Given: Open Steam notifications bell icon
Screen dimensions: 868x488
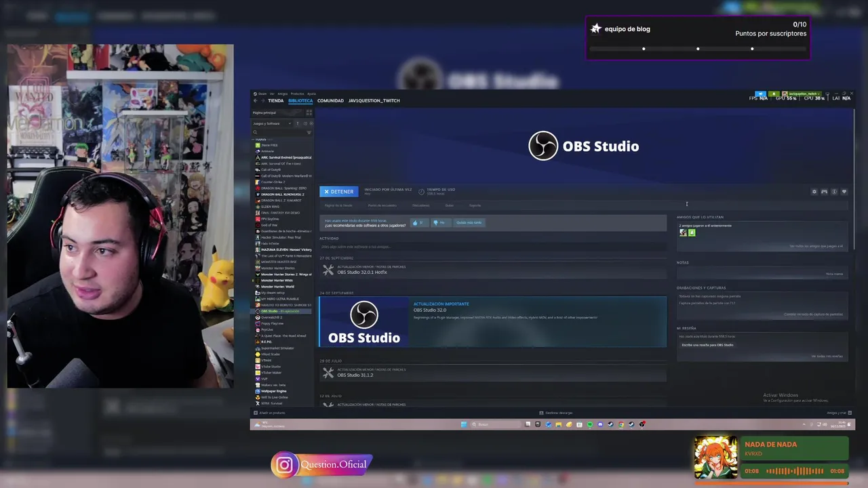Looking at the screenshot, I should pos(773,94).
